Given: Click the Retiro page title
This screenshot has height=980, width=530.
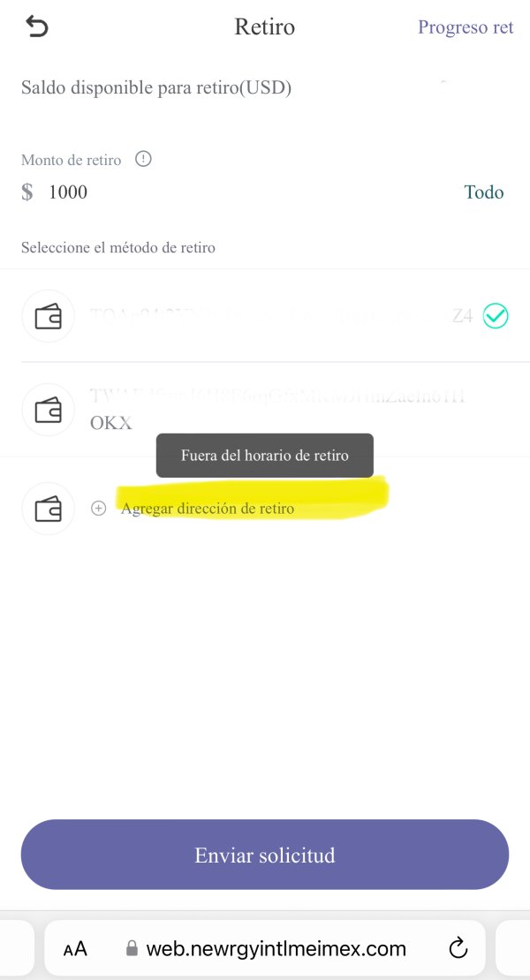Looking at the screenshot, I should [264, 26].
